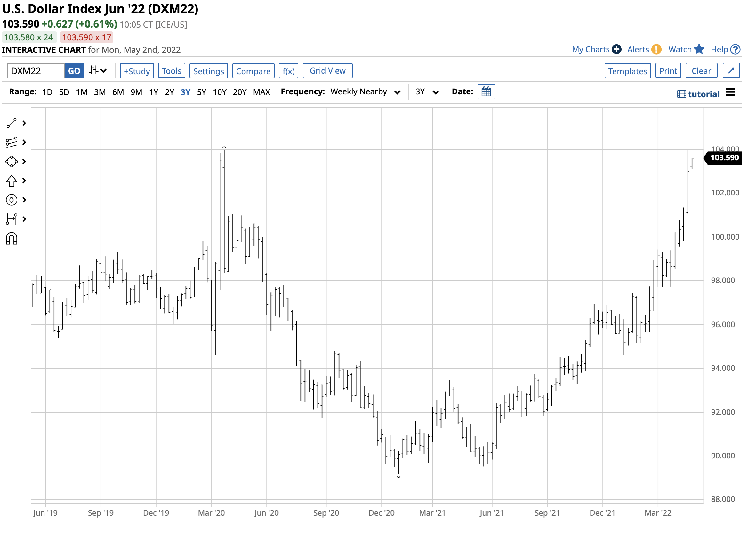The width and height of the screenshot is (756, 547).
Task: Click the DXM22 symbol input field
Action: (x=36, y=71)
